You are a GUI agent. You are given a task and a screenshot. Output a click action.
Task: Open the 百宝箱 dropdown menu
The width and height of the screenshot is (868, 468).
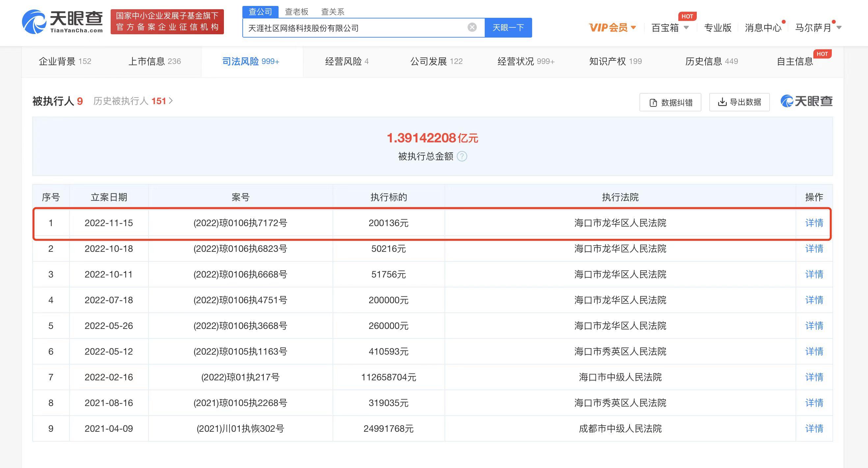(670, 28)
